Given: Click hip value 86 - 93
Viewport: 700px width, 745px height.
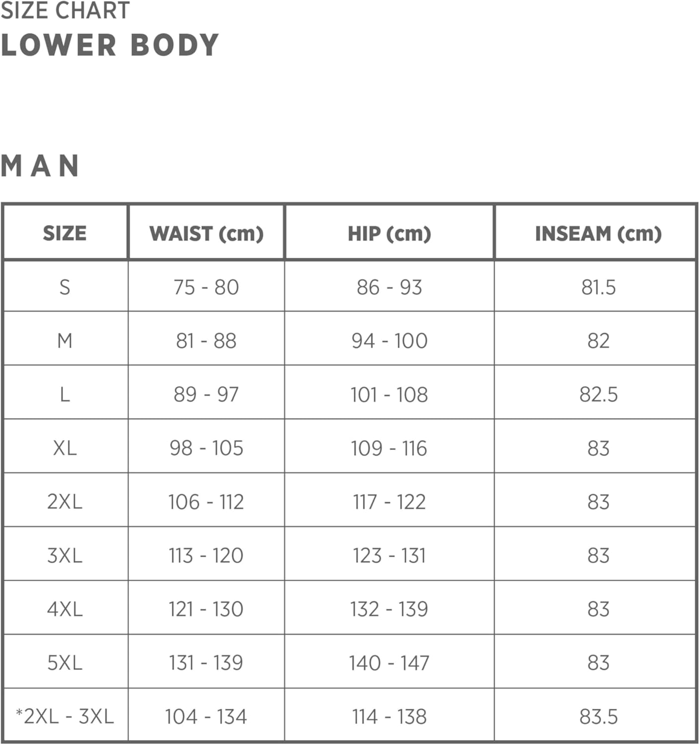Looking at the screenshot, I should 389,287.
